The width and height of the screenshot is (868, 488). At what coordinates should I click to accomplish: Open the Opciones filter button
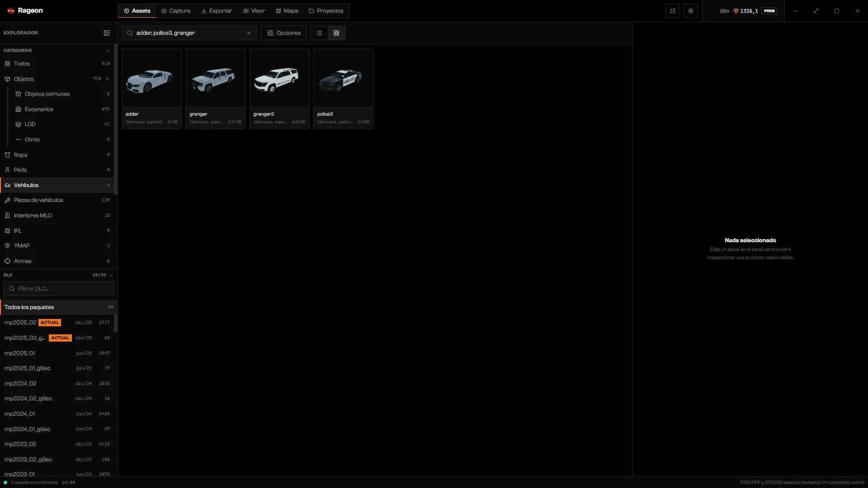click(284, 33)
